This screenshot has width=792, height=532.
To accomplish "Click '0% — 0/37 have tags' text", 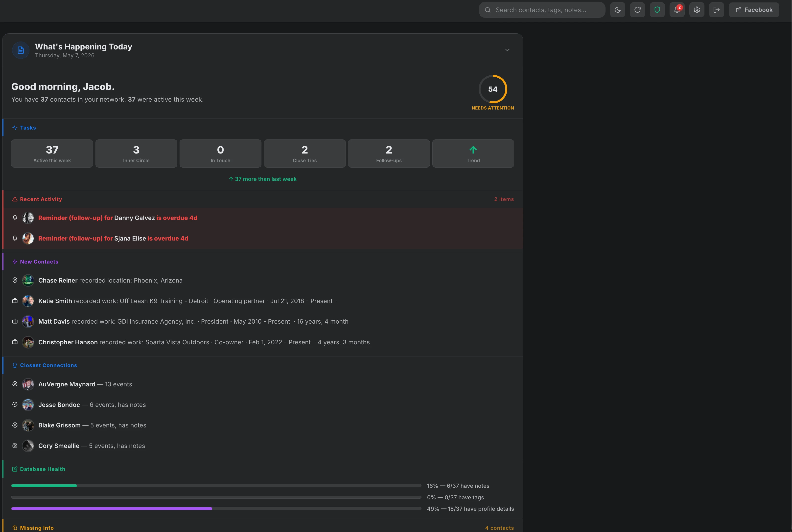I will click(455, 497).
